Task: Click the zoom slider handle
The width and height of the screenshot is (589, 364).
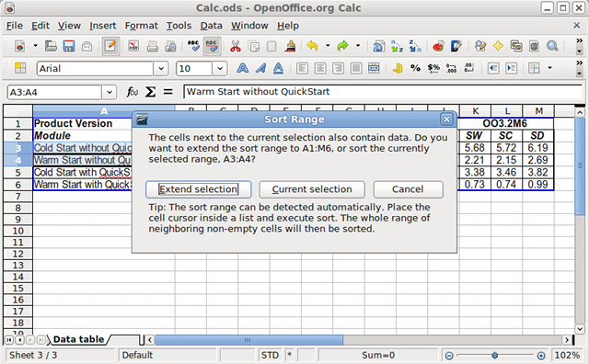Action: (495, 355)
